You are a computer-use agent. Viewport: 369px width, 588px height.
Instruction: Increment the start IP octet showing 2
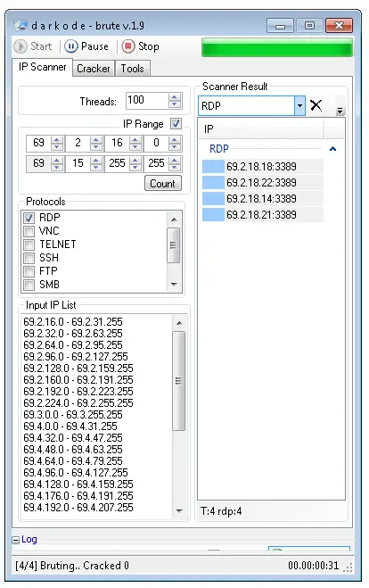pos(96,140)
